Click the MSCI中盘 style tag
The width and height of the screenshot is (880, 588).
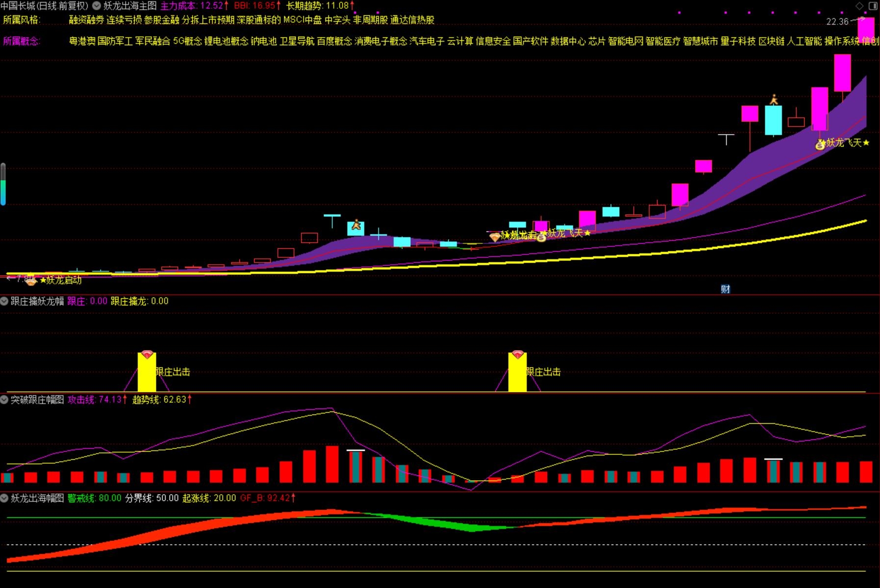click(303, 20)
